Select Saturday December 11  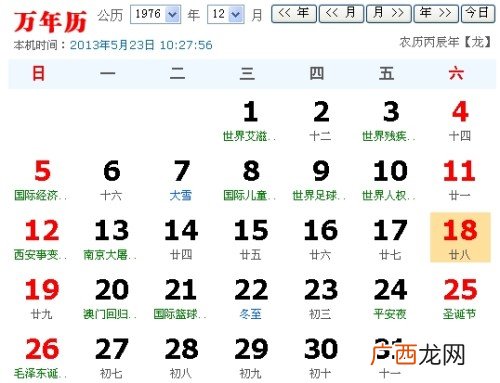pyautogui.click(x=460, y=180)
